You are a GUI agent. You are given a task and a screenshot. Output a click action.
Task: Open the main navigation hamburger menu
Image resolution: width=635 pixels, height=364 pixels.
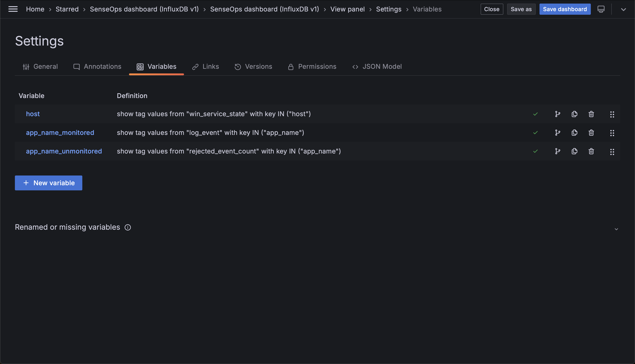pyautogui.click(x=13, y=9)
